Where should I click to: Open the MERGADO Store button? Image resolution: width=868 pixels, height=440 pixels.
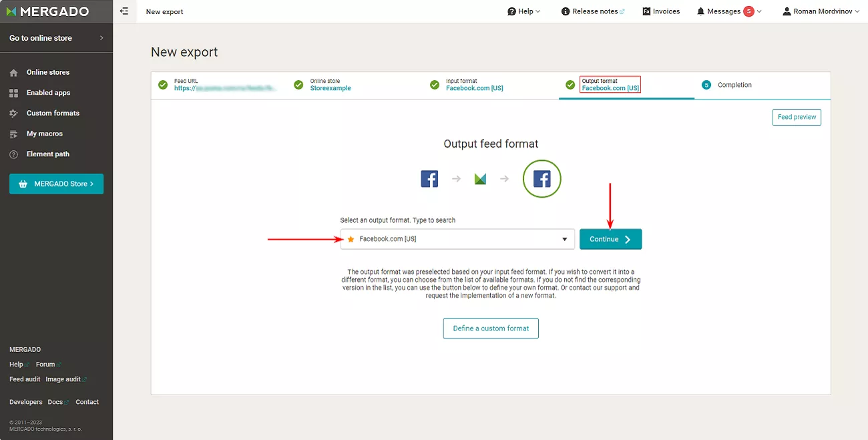point(56,184)
